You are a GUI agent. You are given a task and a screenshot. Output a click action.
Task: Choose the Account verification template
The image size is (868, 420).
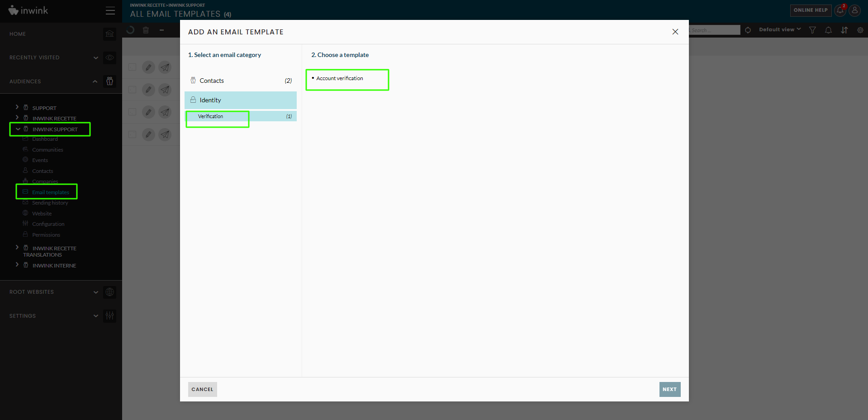click(340, 78)
